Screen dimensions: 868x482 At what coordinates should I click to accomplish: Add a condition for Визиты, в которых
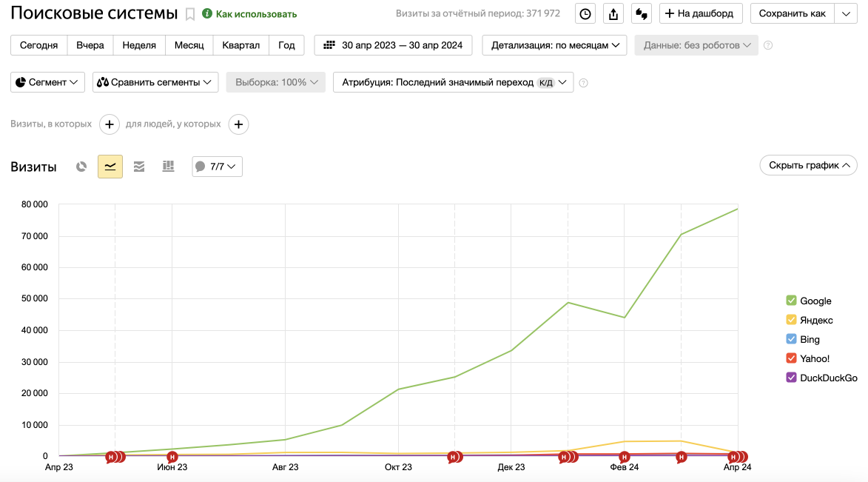[110, 124]
